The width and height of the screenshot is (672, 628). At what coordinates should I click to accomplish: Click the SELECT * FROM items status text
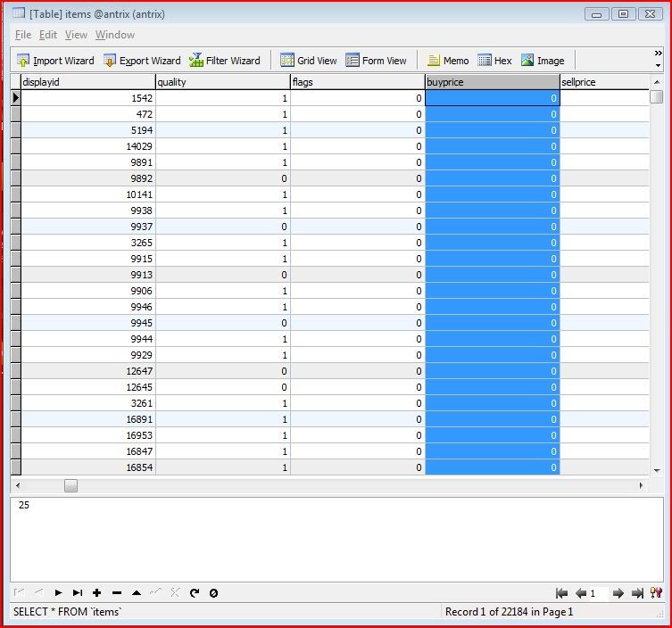67,612
